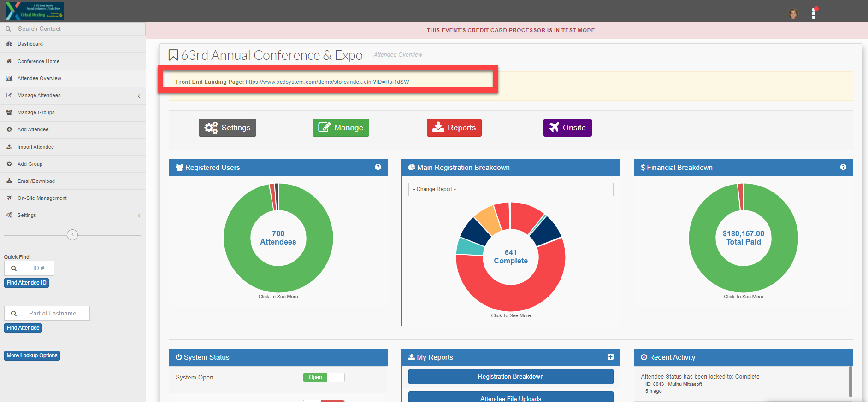Click the help icon on Registered Users panel
Image resolution: width=868 pixels, height=402 pixels.
point(378,167)
